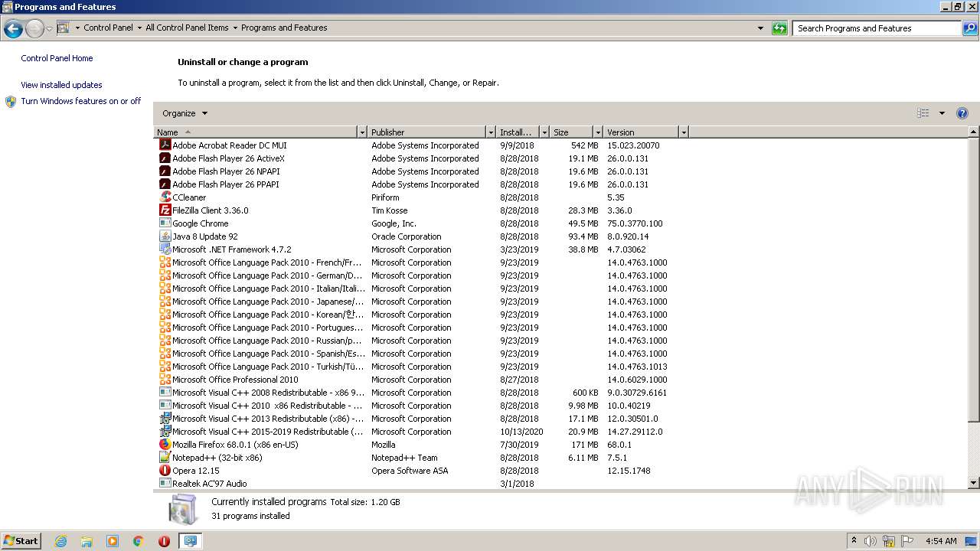Open Windows Explorer folder from taskbar
This screenshot has height=551, width=980.
[x=87, y=541]
